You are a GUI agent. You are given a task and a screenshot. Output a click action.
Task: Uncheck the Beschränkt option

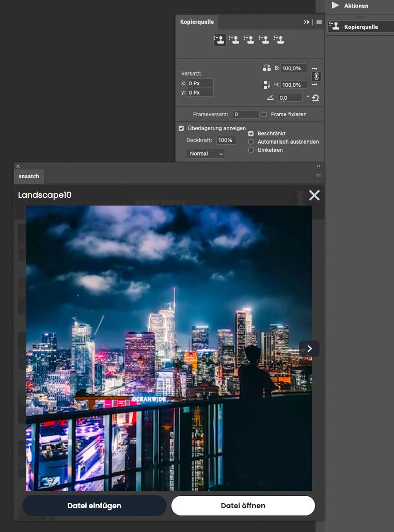click(x=251, y=133)
